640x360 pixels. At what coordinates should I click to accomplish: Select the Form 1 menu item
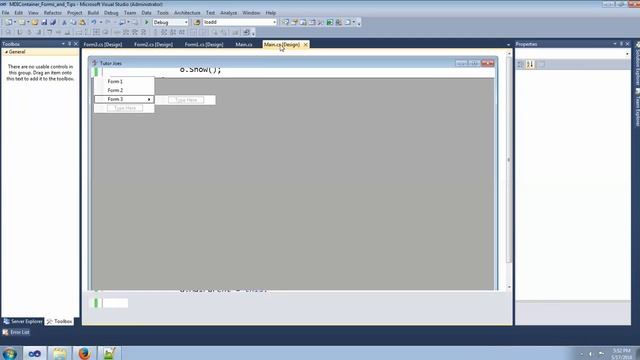[124, 82]
